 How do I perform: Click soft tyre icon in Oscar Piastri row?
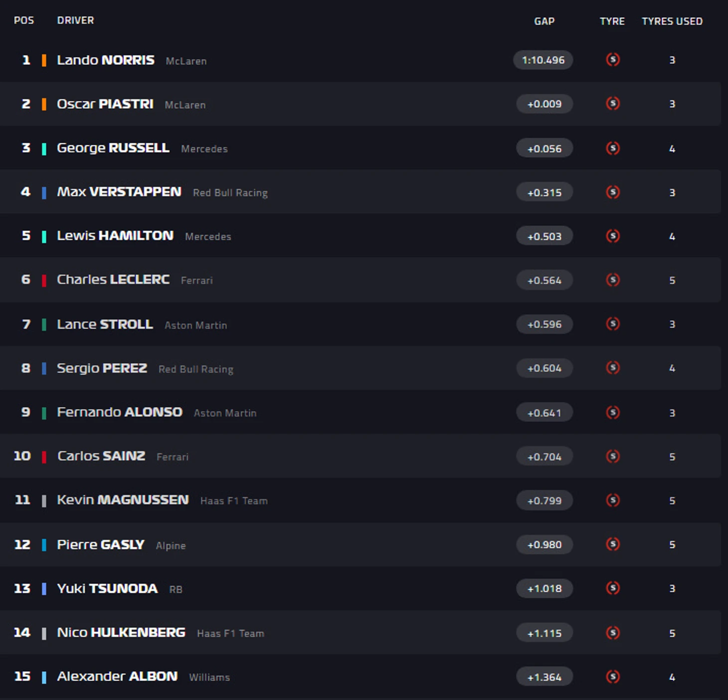point(613,104)
